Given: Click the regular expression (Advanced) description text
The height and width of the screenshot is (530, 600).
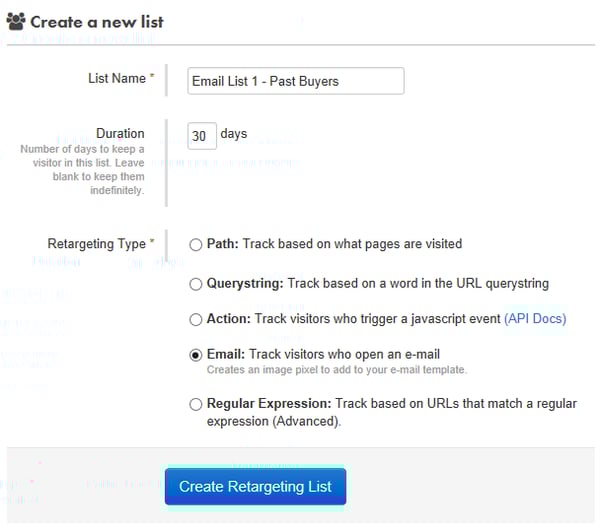Looking at the screenshot, I should point(392,412).
